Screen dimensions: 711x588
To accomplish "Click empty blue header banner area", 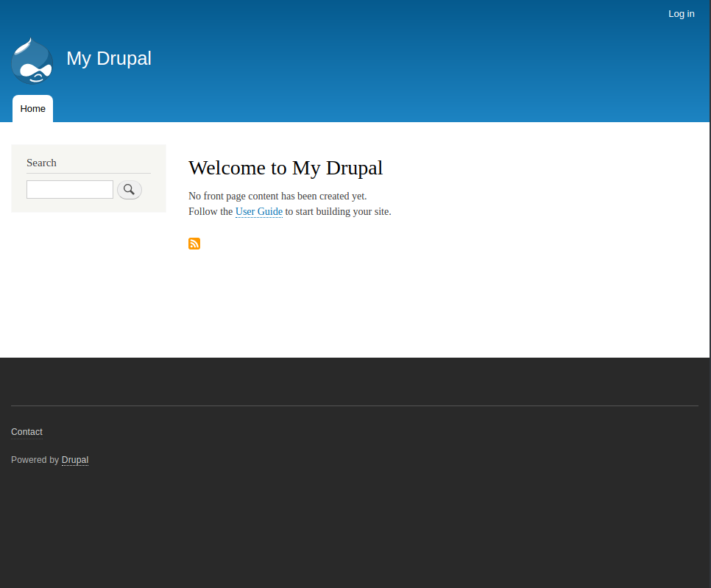I will [408, 59].
